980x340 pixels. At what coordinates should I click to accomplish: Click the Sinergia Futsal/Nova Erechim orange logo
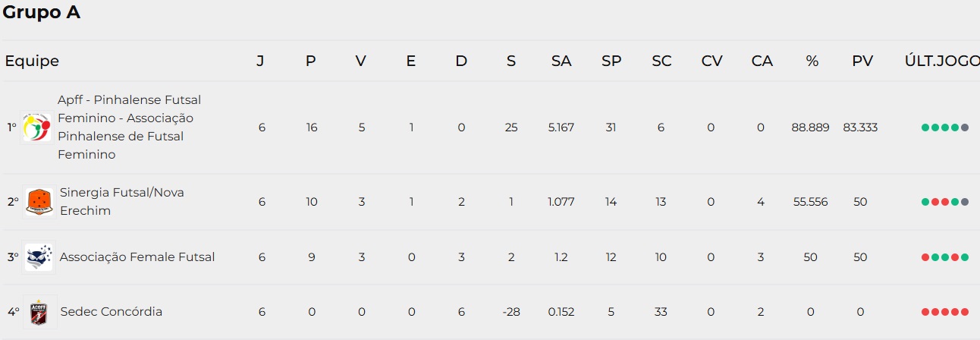[x=39, y=202]
